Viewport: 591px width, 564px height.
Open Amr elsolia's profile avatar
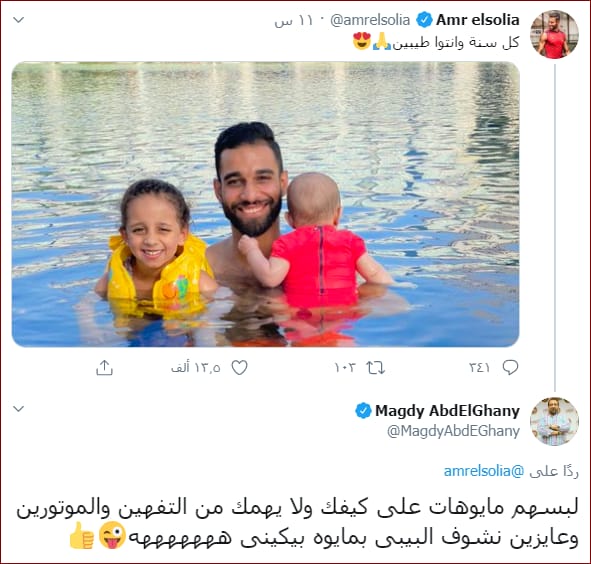(x=554, y=34)
